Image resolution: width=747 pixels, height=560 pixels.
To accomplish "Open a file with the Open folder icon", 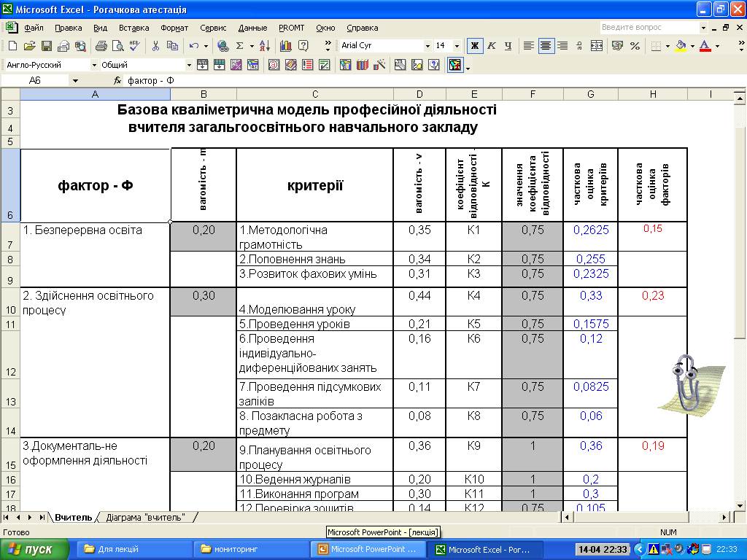I will (x=29, y=46).
